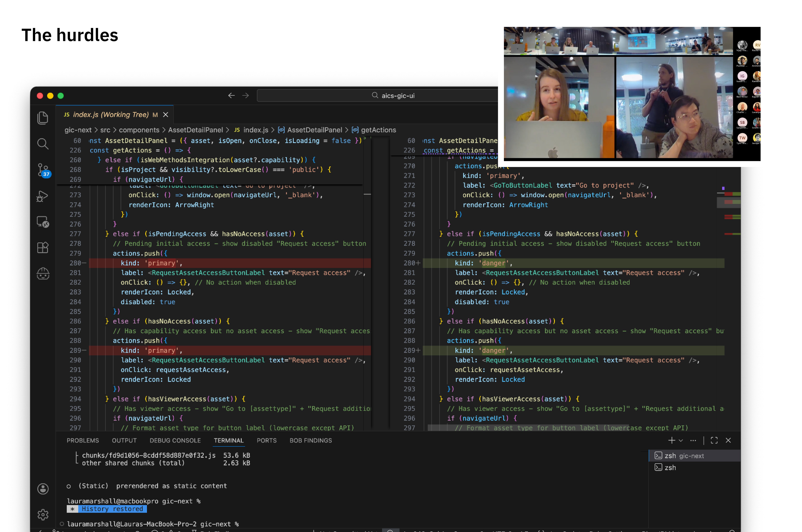The height and width of the screenshot is (532, 802).
Task: Open the Search view in activity bar
Action: 43,143
